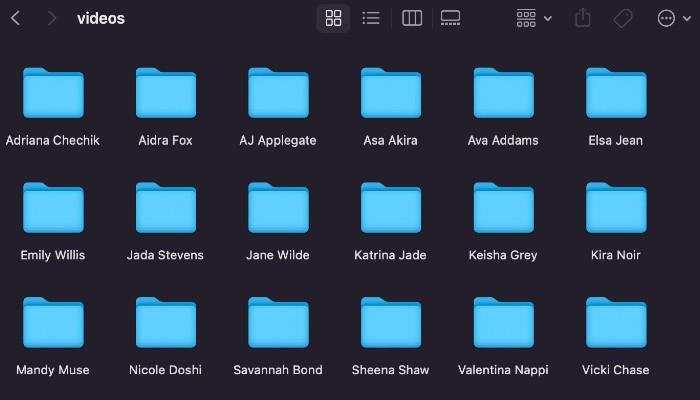Viewport: 700px width, 400px height.
Task: Click the 'Adriana Chechik' folder name
Action: pyautogui.click(x=53, y=140)
